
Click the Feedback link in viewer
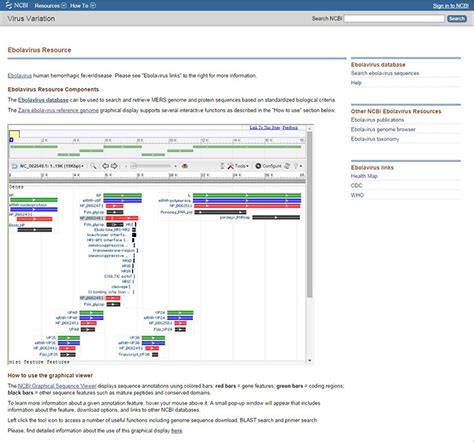pyautogui.click(x=290, y=128)
